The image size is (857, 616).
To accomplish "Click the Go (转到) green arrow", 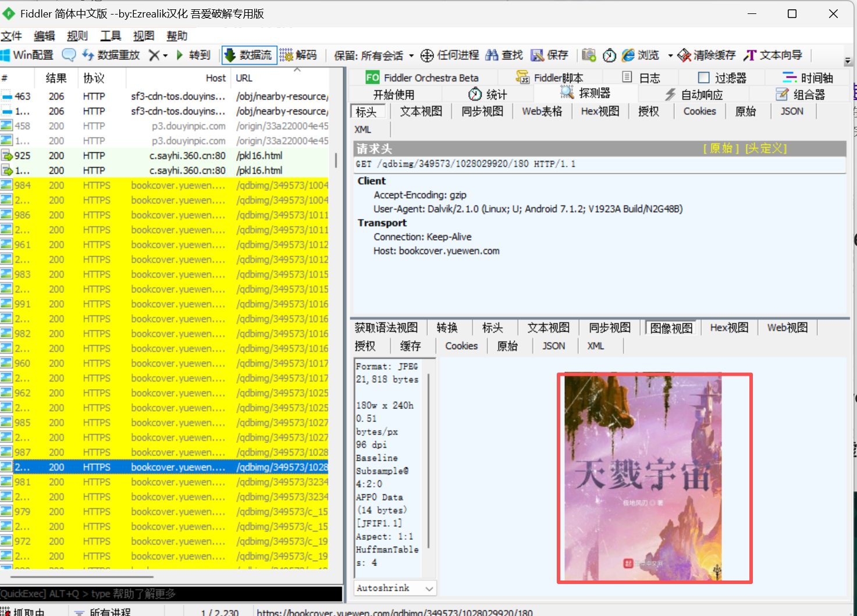I will coord(180,55).
